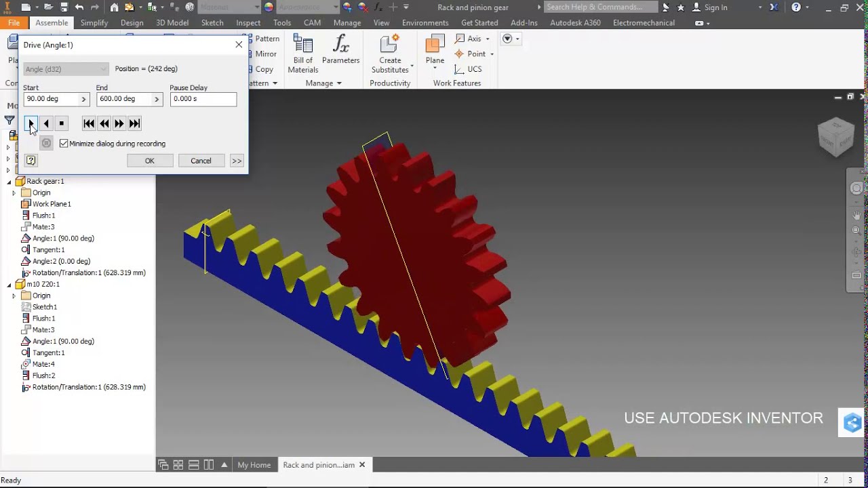Click the Home view icon
868x488 pixels.
point(114,7)
